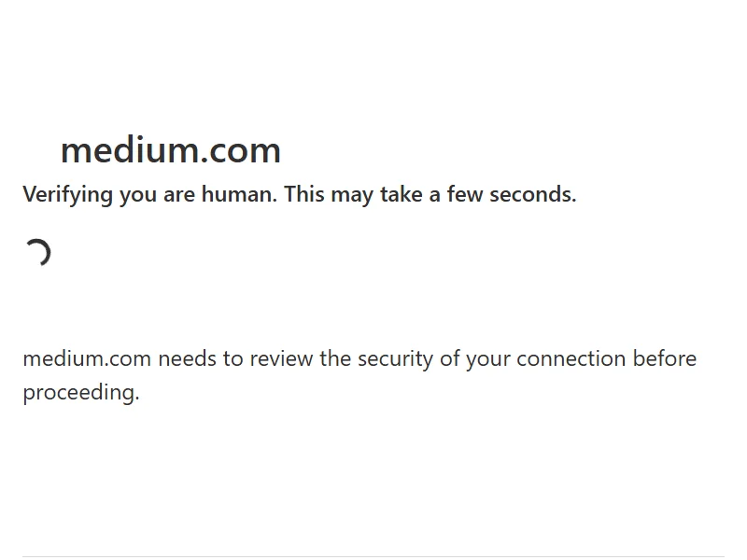Click "medium.com" in the body paragraph
Viewport: 747px width, 560px height.
tap(87, 359)
